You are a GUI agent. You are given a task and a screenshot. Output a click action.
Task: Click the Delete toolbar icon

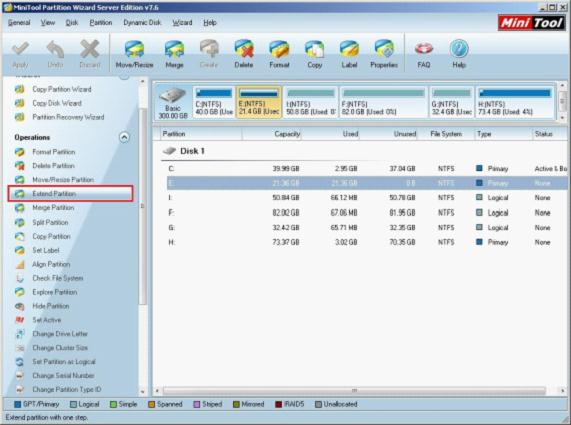[244, 54]
